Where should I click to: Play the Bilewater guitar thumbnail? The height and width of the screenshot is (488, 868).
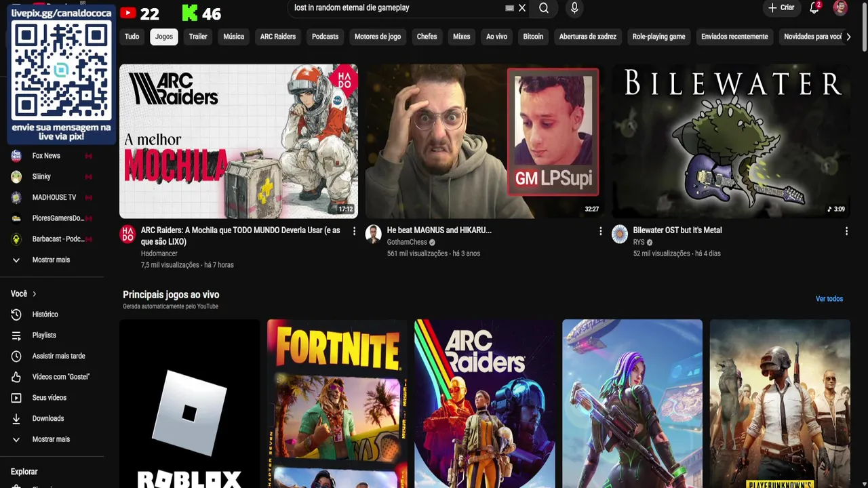pos(731,141)
